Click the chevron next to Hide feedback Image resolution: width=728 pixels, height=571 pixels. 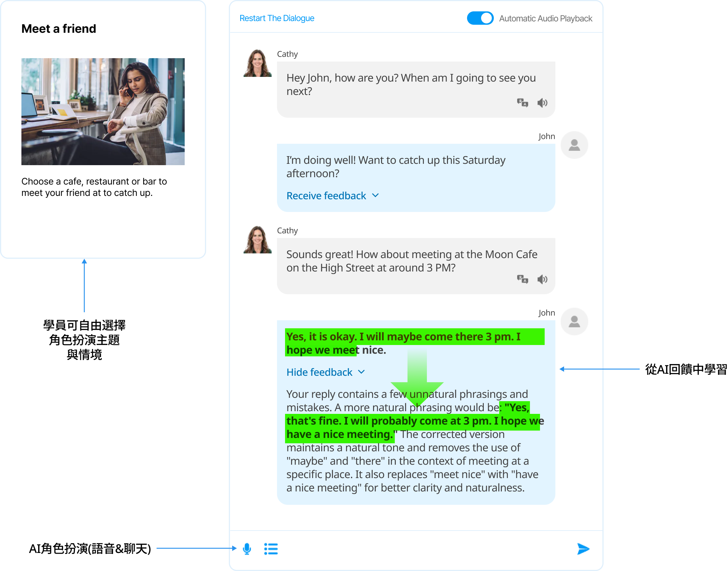pos(361,372)
